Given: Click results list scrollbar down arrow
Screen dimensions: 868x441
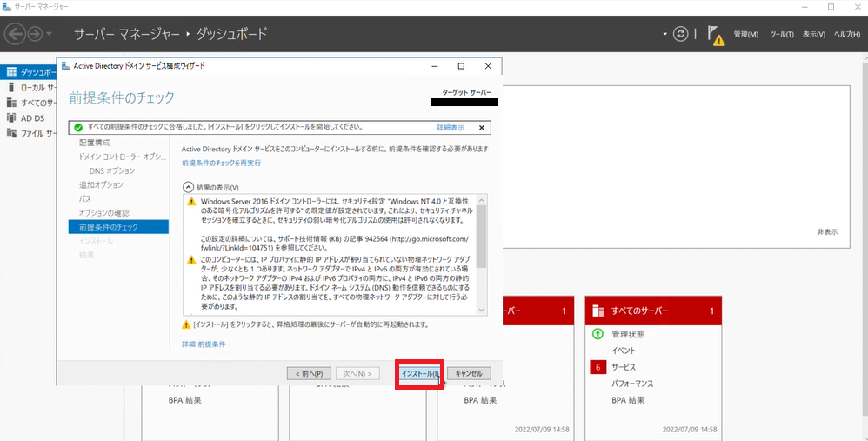Looking at the screenshot, I should point(481,310).
